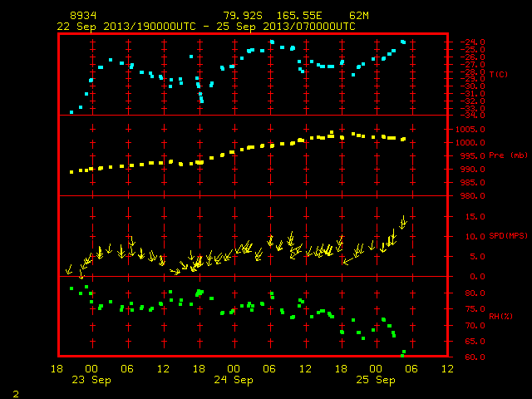This screenshot has height=399, width=532.
Task: Click the Pre (mb) pressure axis label
Action: pos(508,155)
